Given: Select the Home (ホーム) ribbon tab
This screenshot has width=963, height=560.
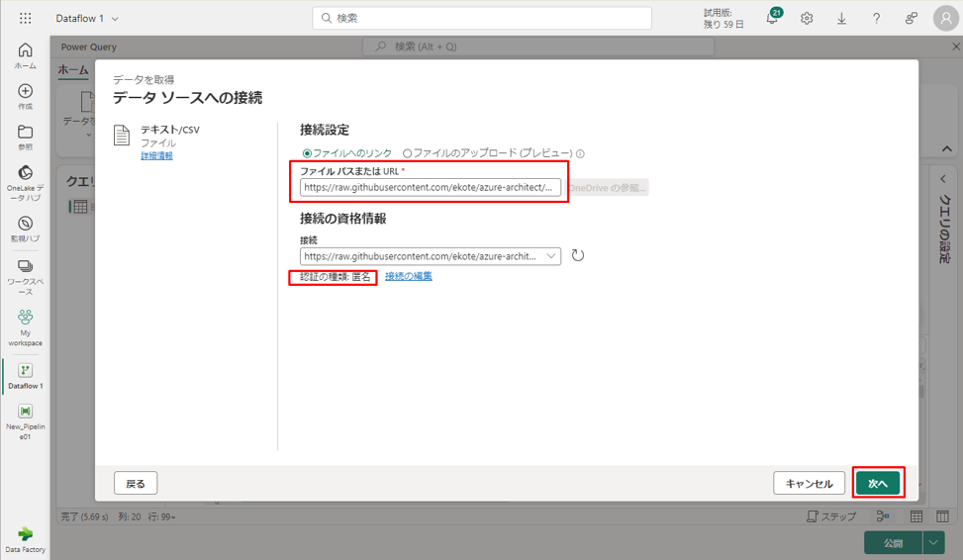Looking at the screenshot, I should click(x=73, y=70).
